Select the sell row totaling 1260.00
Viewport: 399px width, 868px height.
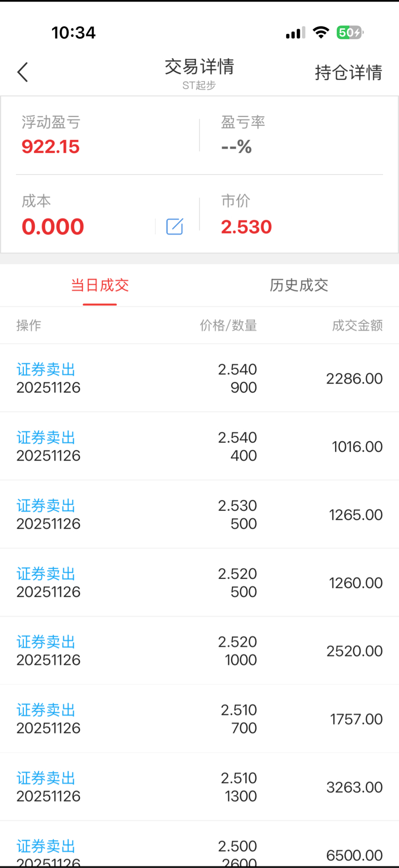[199, 583]
